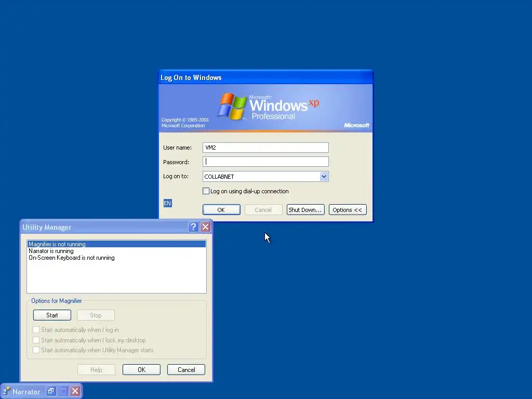Click OK in Utility Manager

point(141,370)
